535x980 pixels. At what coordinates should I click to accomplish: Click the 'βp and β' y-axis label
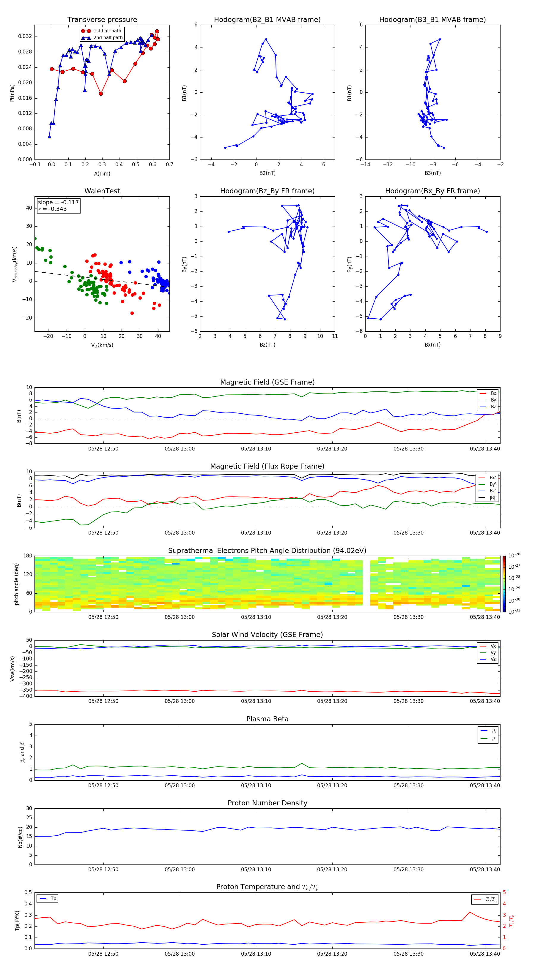[x=22, y=752]
